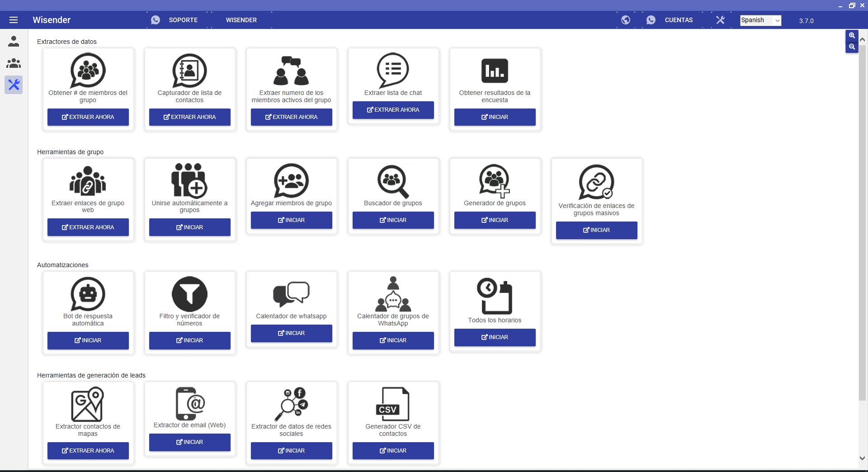
Task: Click the all schedules clock icon
Action: point(495,296)
